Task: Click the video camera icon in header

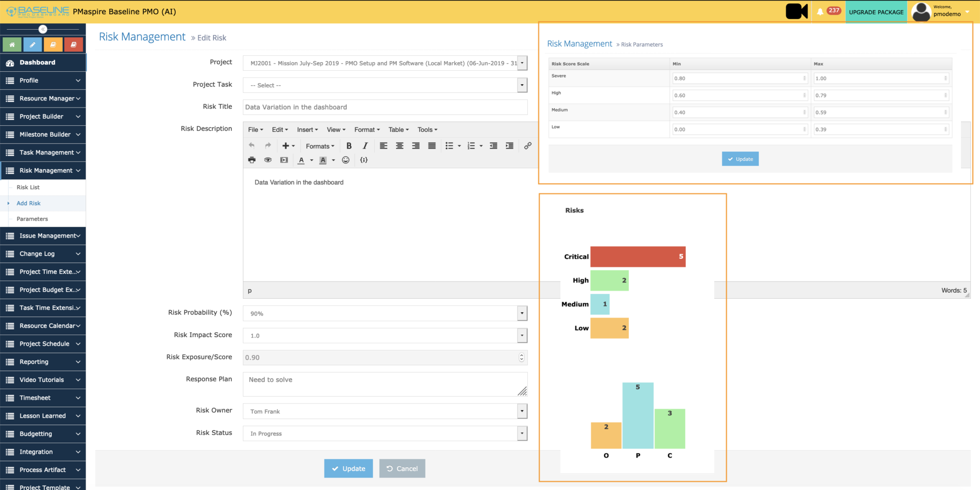Action: (796, 11)
